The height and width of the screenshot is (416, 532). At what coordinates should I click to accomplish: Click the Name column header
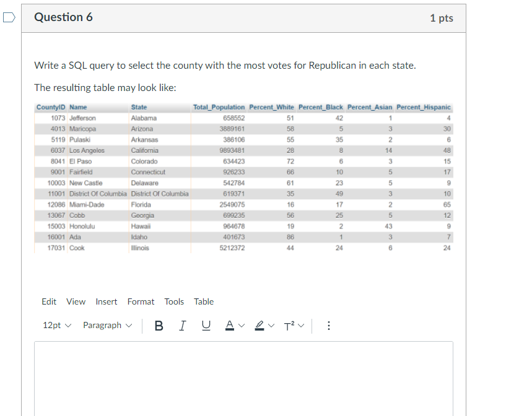(78, 107)
